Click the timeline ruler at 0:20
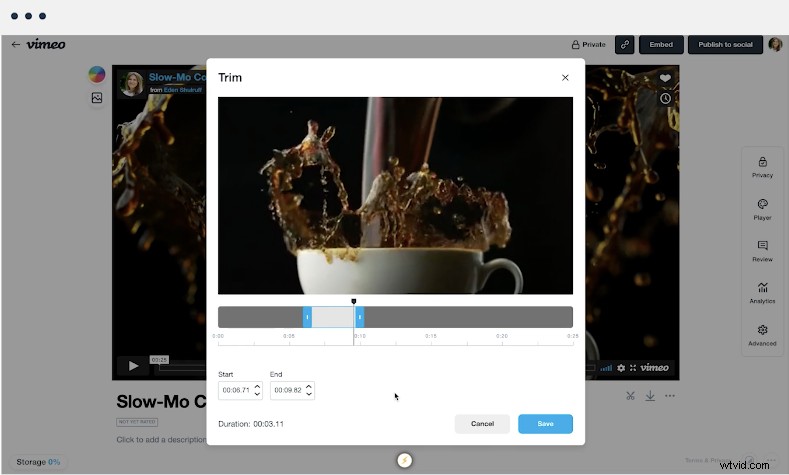 pos(502,336)
